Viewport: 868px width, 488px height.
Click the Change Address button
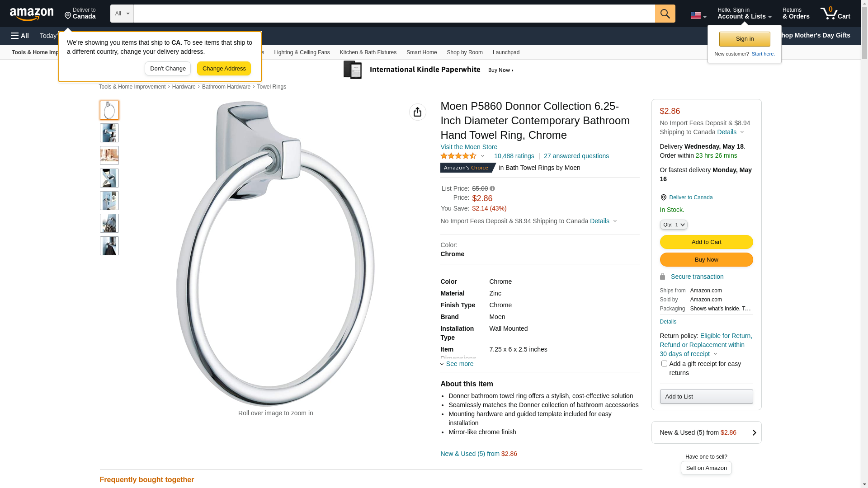(224, 69)
